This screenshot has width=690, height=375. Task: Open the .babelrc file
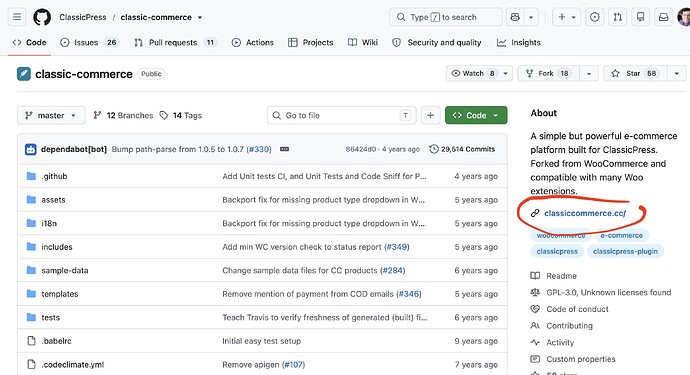pyautogui.click(x=56, y=341)
